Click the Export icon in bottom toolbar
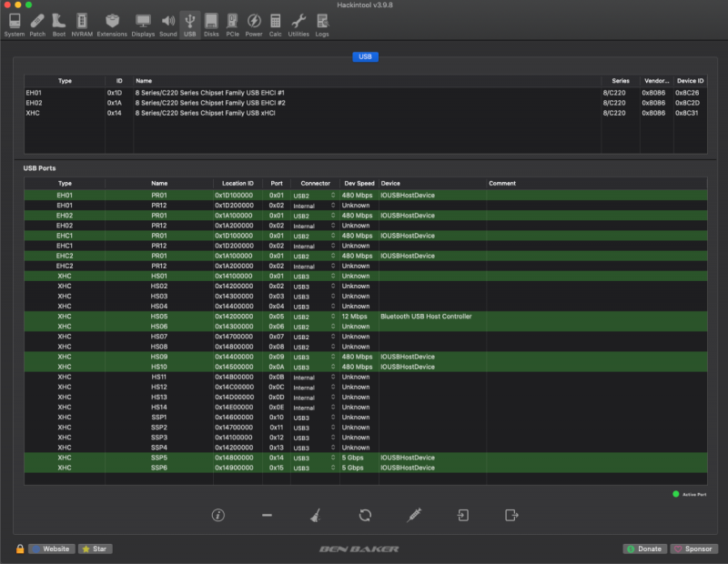The height and width of the screenshot is (564, 728). [511, 515]
